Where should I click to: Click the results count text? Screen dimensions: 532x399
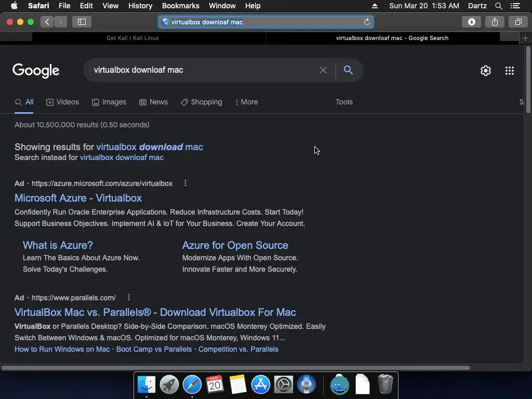pos(82,125)
